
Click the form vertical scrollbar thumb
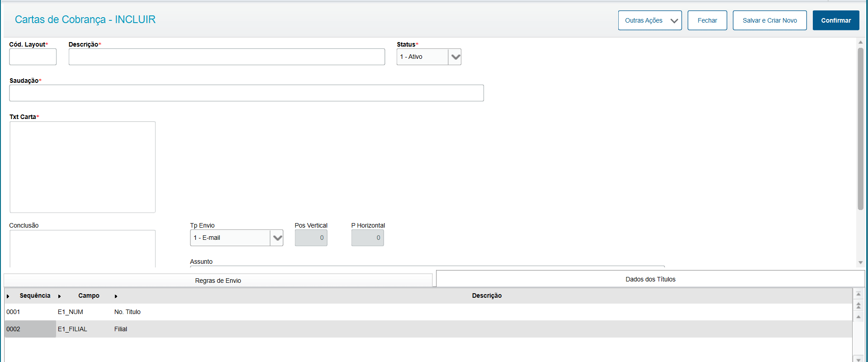click(860, 129)
